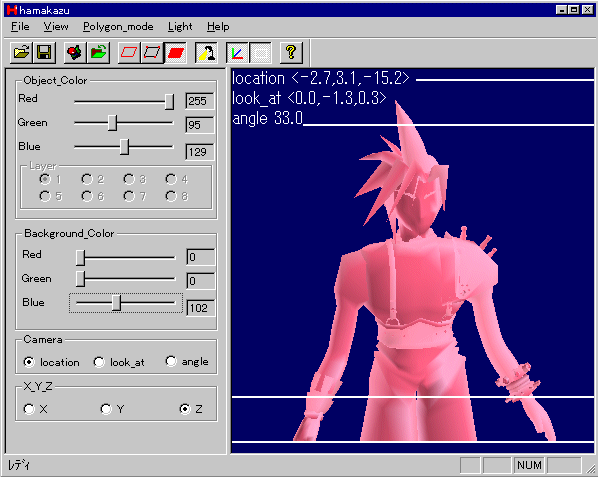Open the View menu
Viewport: 598px width, 477px height.
[x=56, y=27]
